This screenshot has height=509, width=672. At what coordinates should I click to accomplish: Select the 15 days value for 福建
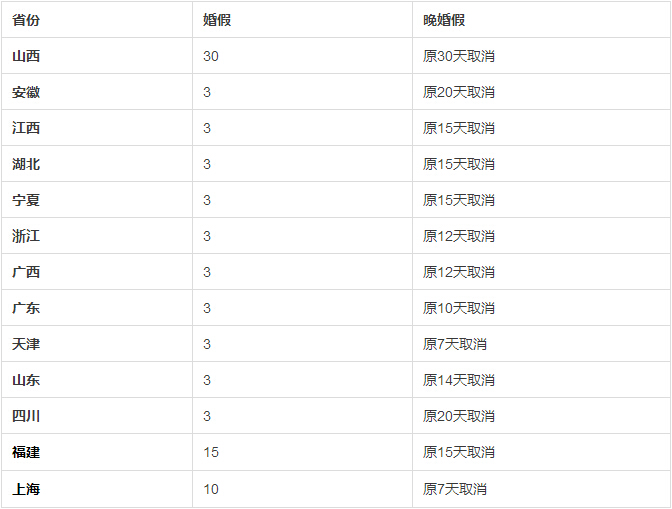pos(210,452)
